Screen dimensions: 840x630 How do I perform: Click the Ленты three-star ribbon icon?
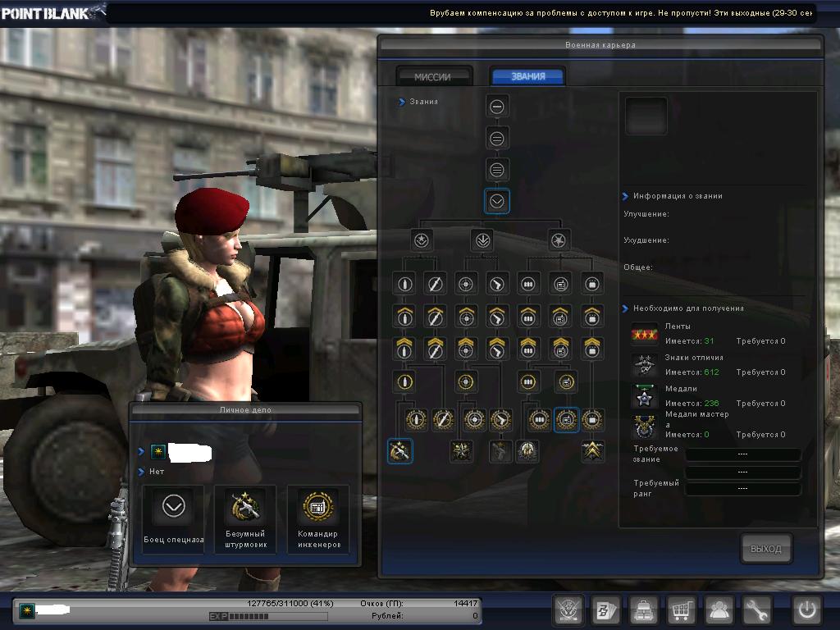pyautogui.click(x=645, y=334)
